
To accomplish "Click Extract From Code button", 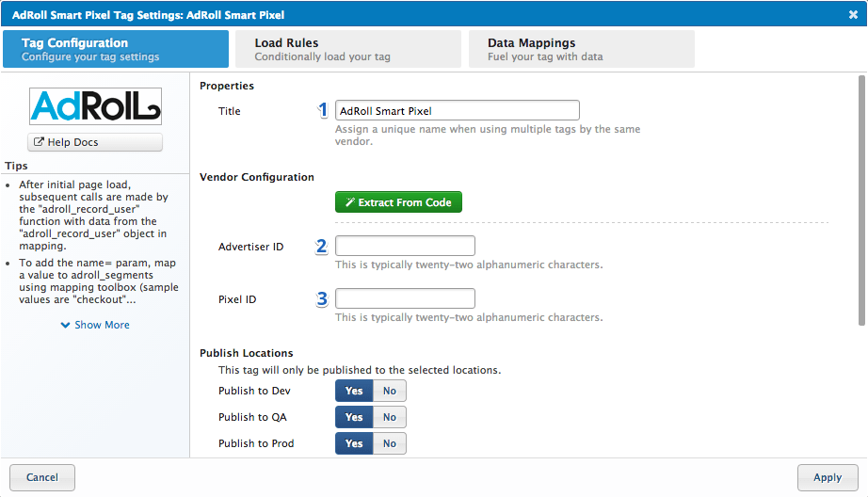I will pyautogui.click(x=398, y=202).
